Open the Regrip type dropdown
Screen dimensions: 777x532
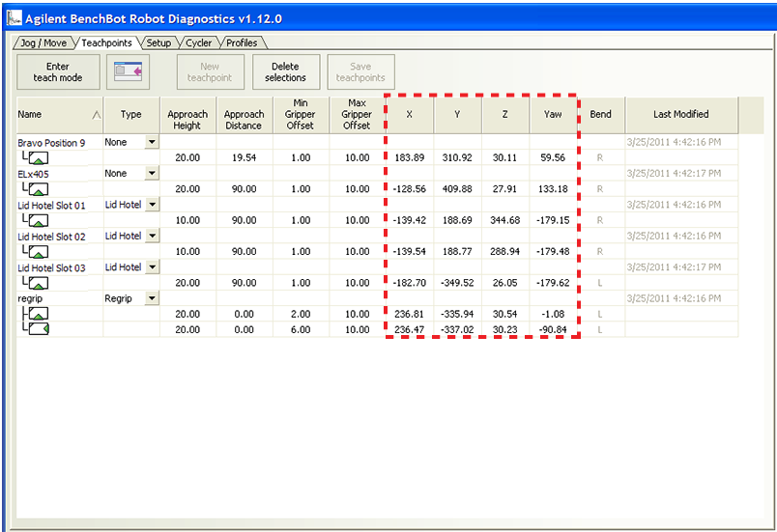pos(151,299)
